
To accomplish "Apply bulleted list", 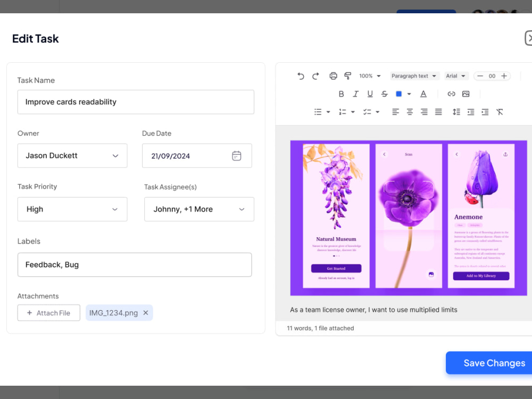I will tap(318, 112).
